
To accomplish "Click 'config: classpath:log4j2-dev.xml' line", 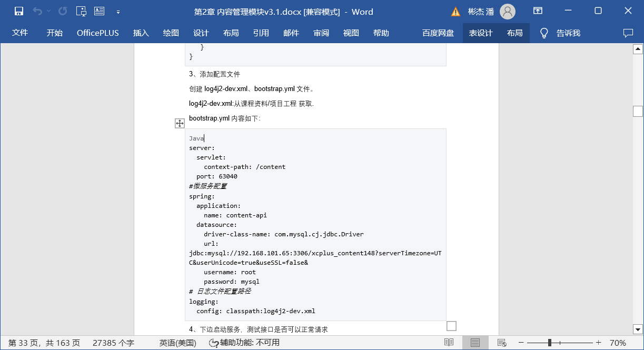I will point(256,311).
